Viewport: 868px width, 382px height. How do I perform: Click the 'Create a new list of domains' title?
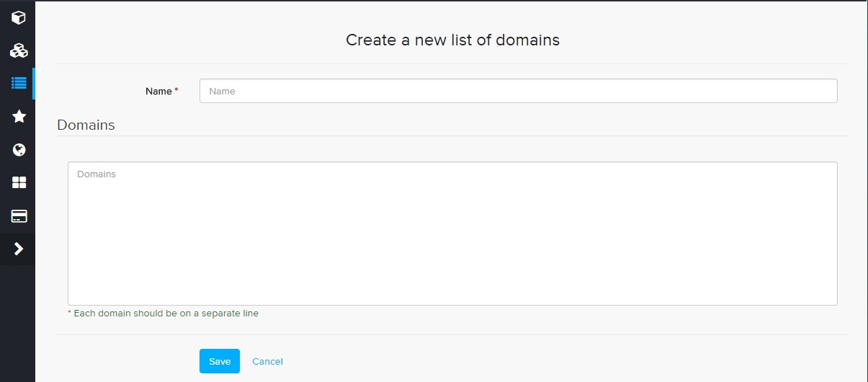452,40
